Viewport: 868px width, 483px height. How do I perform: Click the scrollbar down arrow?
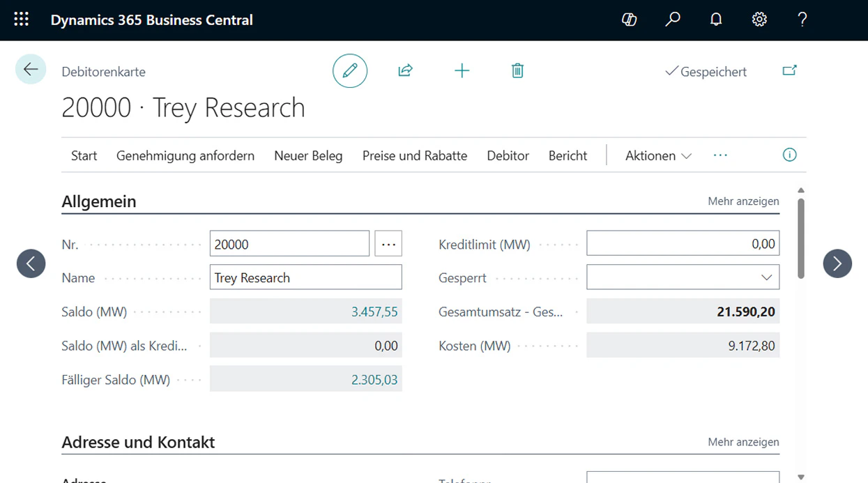coord(801,477)
